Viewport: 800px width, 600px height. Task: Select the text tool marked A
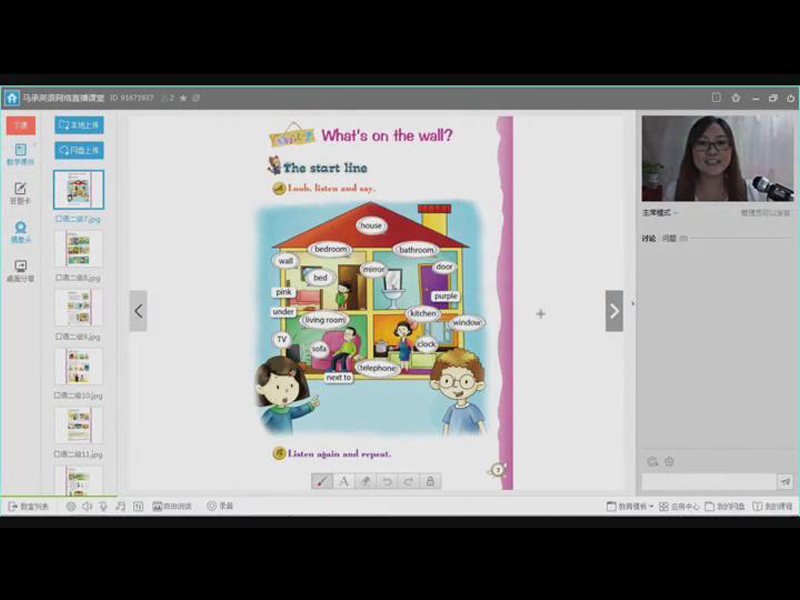(344, 481)
